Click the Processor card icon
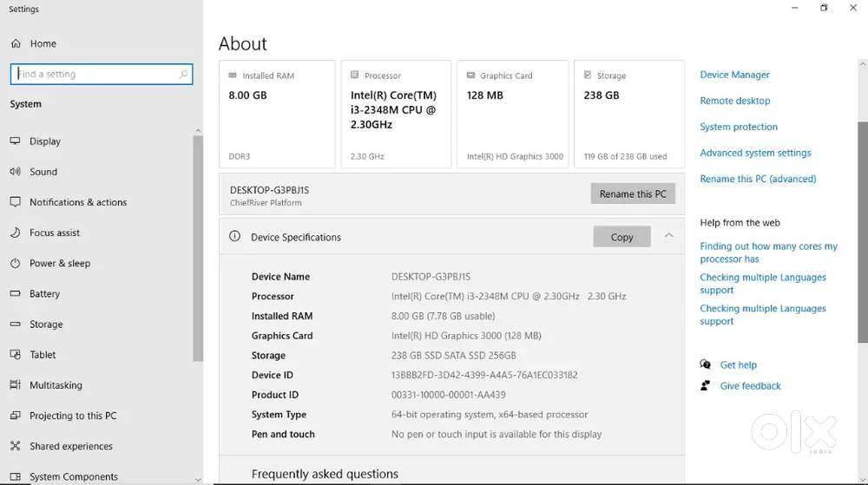The image size is (868, 485). (354, 75)
